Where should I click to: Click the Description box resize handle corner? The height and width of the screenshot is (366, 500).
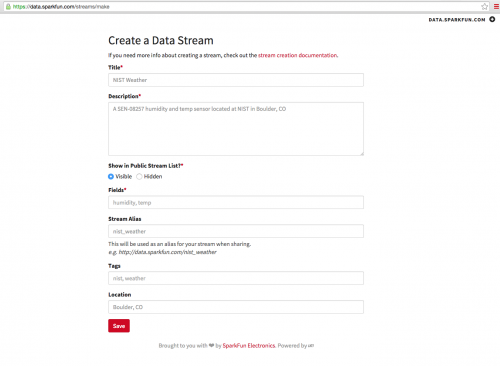coord(361,153)
